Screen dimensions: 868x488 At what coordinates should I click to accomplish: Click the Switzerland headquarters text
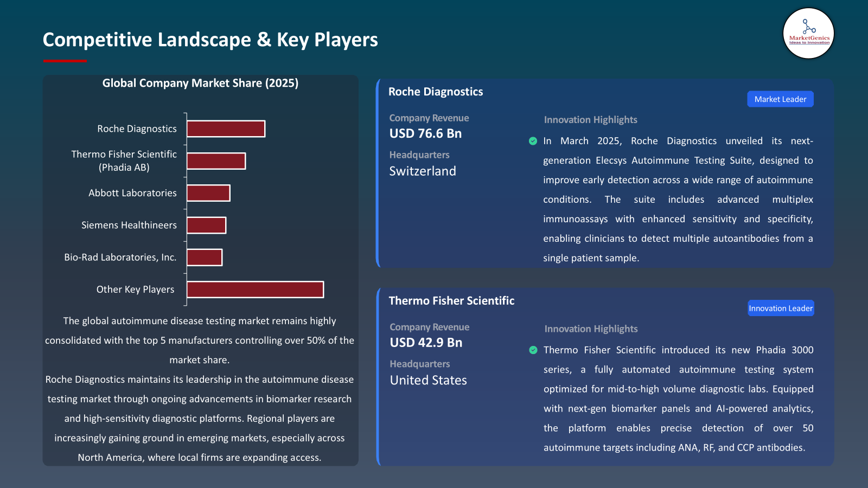click(x=423, y=171)
